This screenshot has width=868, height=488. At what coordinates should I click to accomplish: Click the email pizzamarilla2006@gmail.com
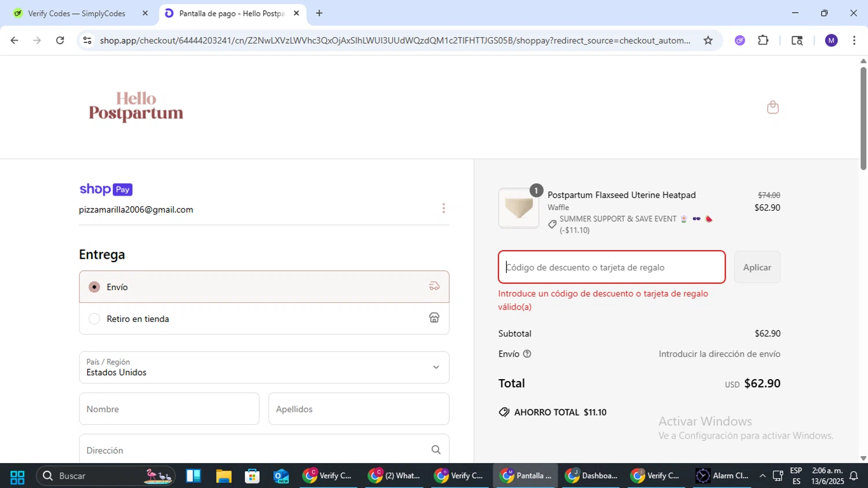click(136, 210)
